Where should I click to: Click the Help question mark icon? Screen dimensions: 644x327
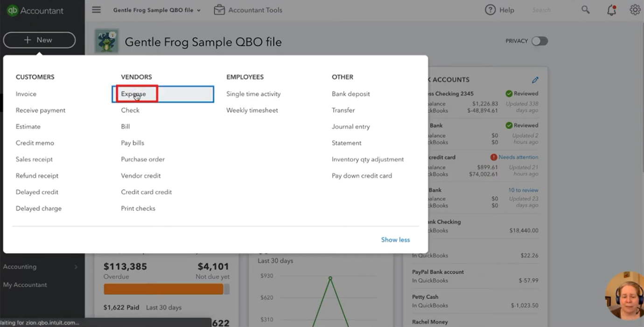click(x=490, y=10)
